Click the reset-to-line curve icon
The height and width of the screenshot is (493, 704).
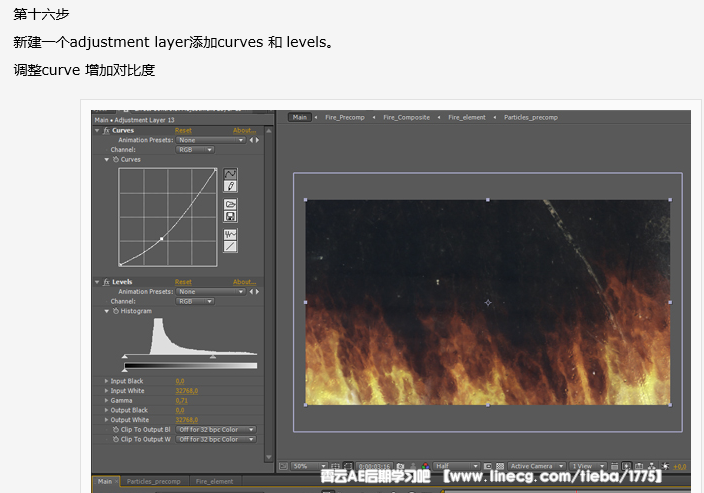tap(230, 246)
